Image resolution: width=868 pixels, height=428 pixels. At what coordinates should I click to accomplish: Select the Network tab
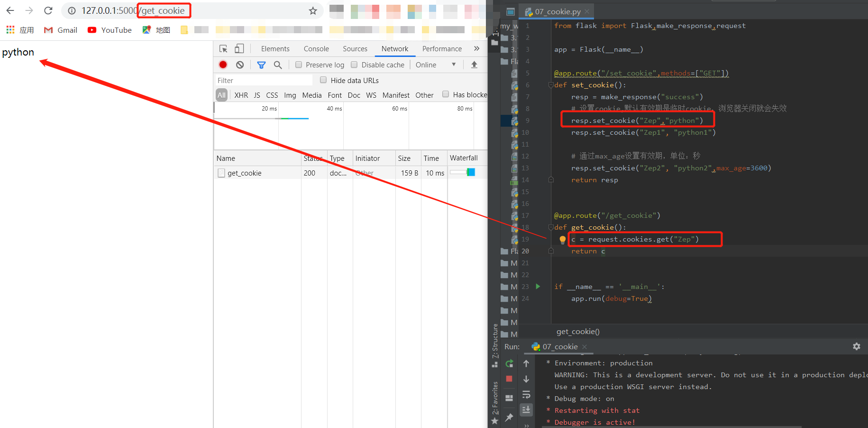[395, 48]
